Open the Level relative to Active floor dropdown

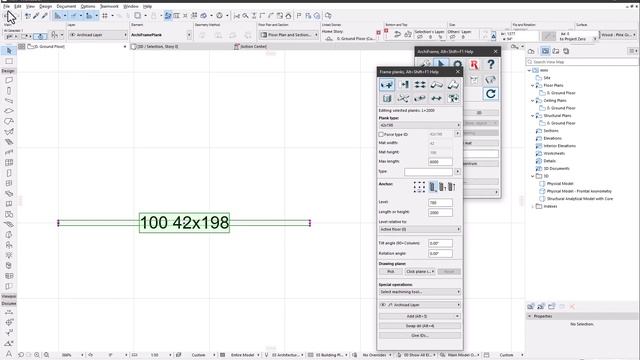coord(420,229)
